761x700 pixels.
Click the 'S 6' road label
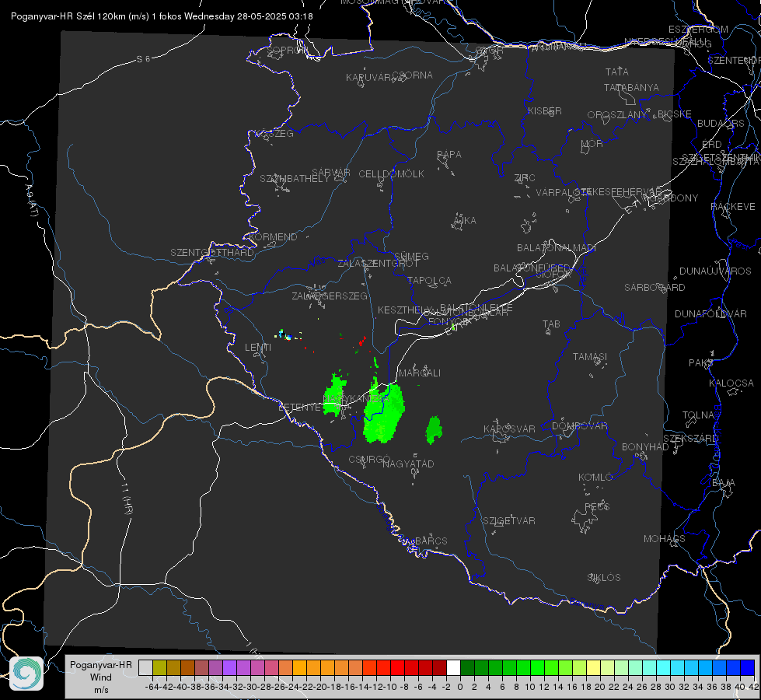tap(143, 59)
